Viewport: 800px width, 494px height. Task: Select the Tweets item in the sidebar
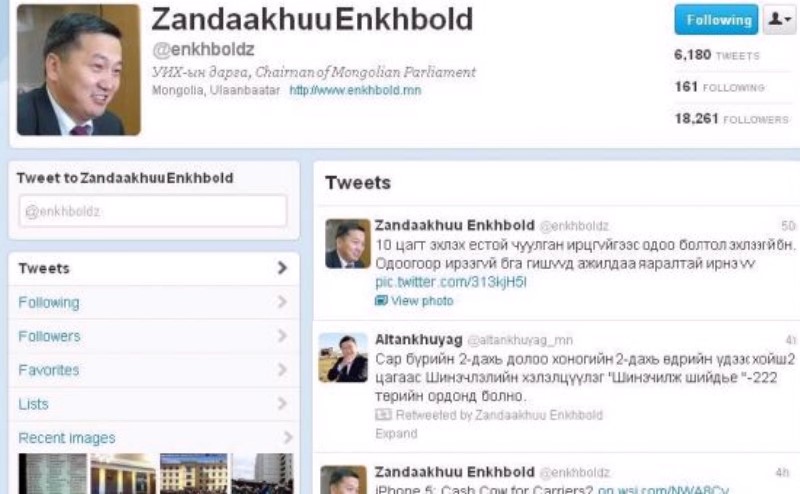(x=153, y=268)
